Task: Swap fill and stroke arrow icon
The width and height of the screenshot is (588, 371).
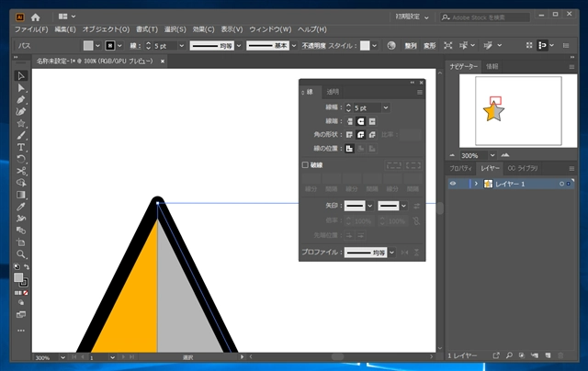Action: click(27, 267)
